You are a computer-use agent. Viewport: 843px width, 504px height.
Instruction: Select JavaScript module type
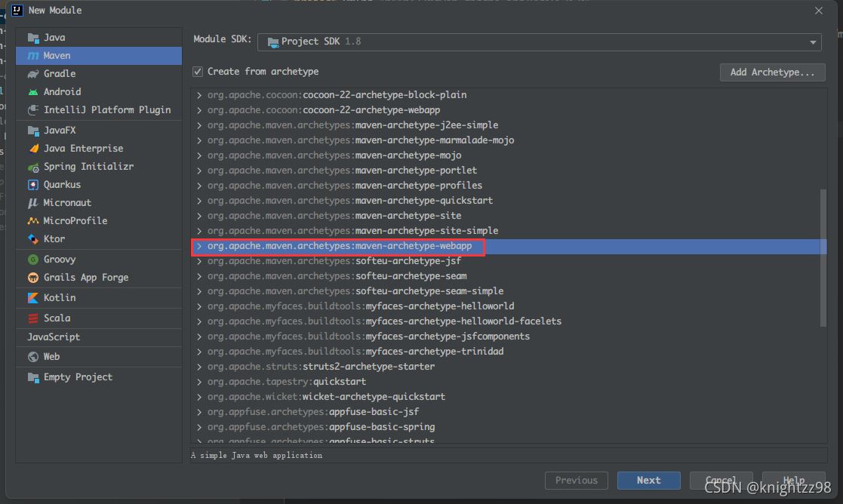tap(99, 337)
